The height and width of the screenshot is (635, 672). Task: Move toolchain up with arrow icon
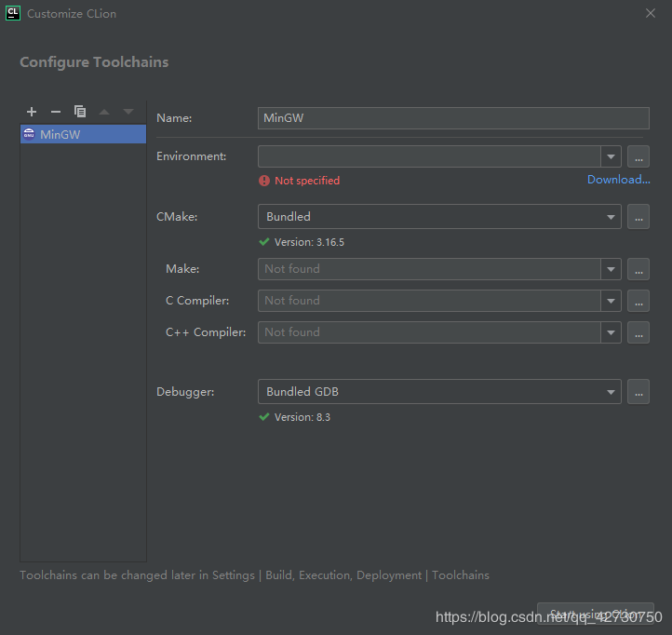[x=104, y=112]
